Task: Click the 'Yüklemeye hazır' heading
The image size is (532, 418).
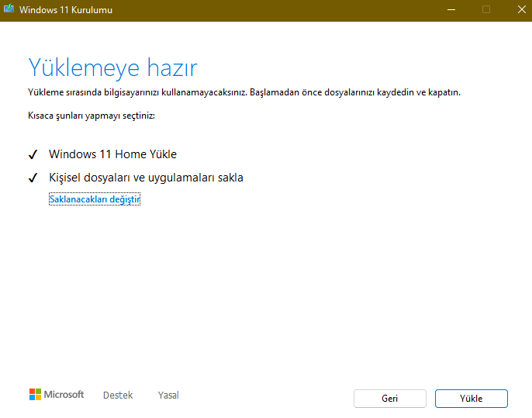Action: point(112,68)
